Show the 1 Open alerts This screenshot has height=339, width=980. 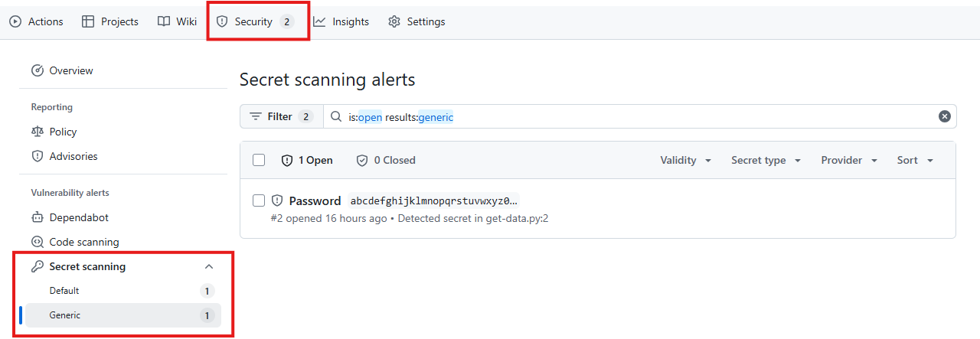pos(307,160)
